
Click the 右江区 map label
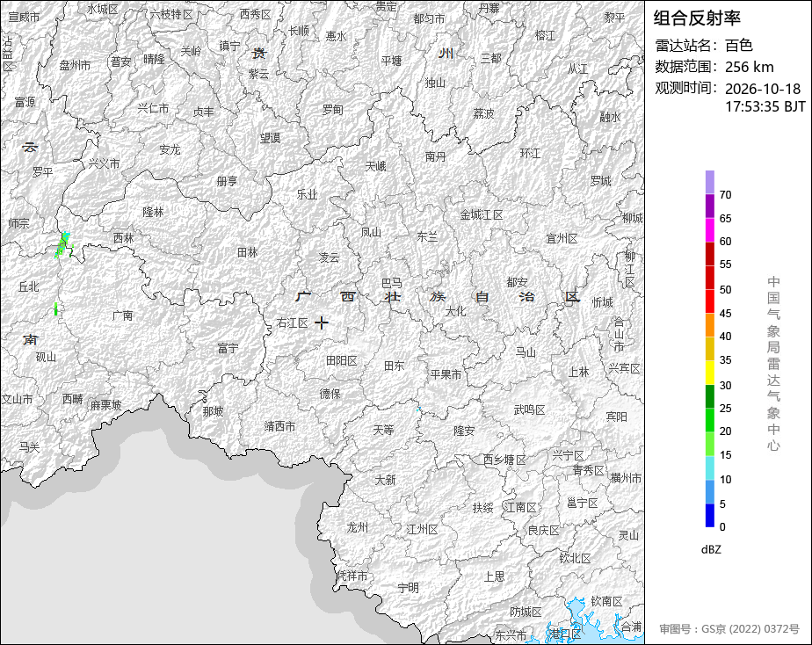(292, 323)
